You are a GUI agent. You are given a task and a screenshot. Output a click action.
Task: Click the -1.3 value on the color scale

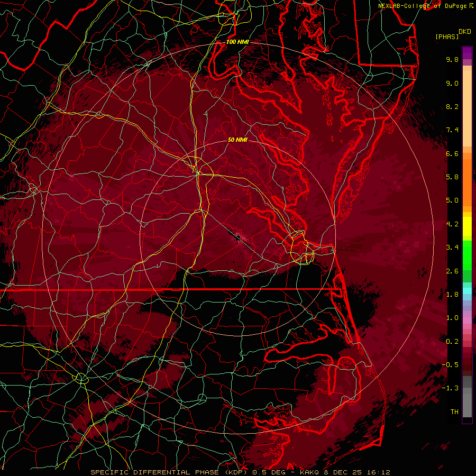450,388
